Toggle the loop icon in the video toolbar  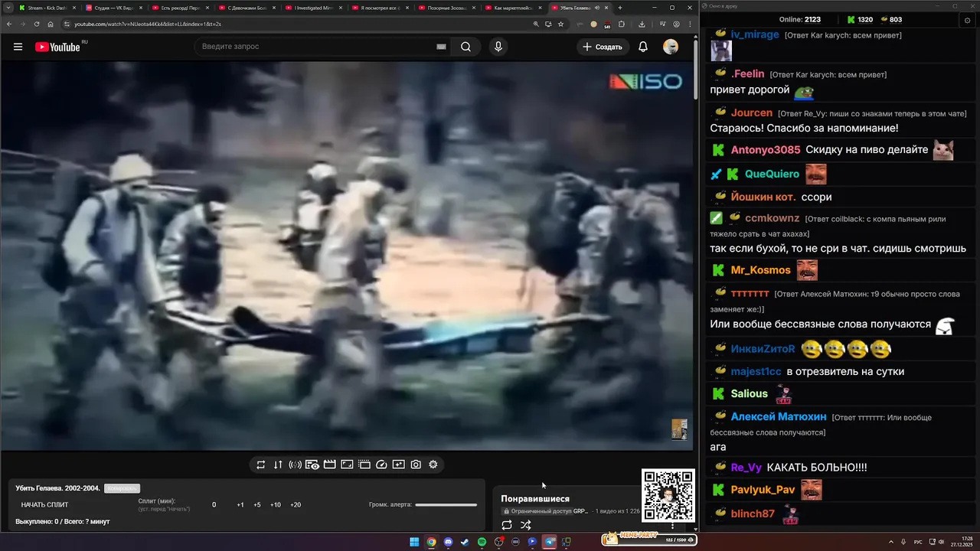pos(261,465)
